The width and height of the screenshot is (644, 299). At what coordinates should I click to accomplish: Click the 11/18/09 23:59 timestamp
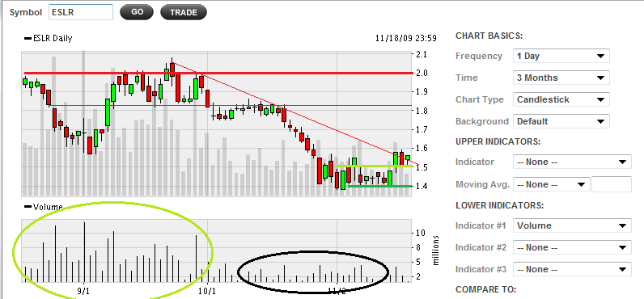pyautogui.click(x=406, y=39)
